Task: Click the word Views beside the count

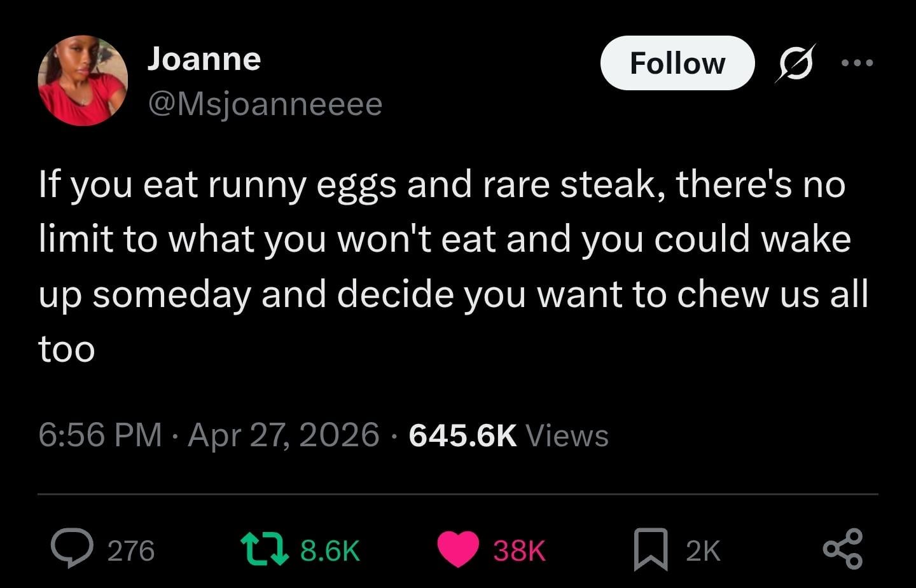Action: coord(567,436)
